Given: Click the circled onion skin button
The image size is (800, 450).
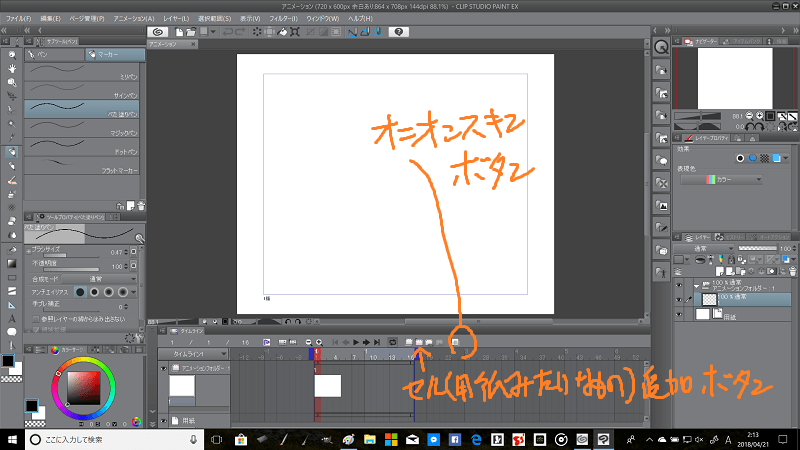Looking at the screenshot, I should click(455, 341).
